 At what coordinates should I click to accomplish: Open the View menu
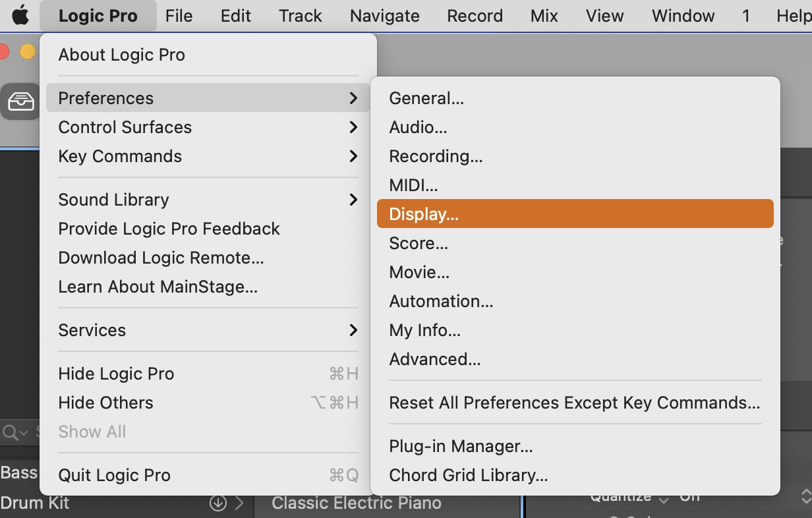(605, 16)
